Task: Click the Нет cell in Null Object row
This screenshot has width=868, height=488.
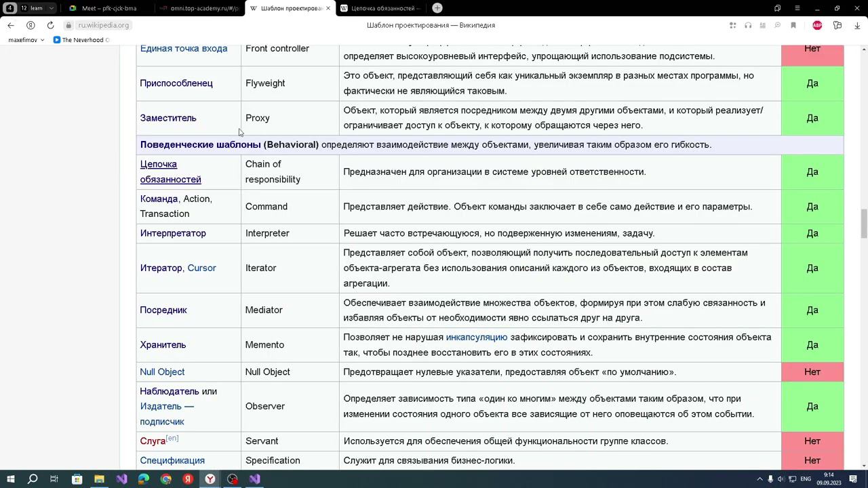Action: pyautogui.click(x=812, y=371)
